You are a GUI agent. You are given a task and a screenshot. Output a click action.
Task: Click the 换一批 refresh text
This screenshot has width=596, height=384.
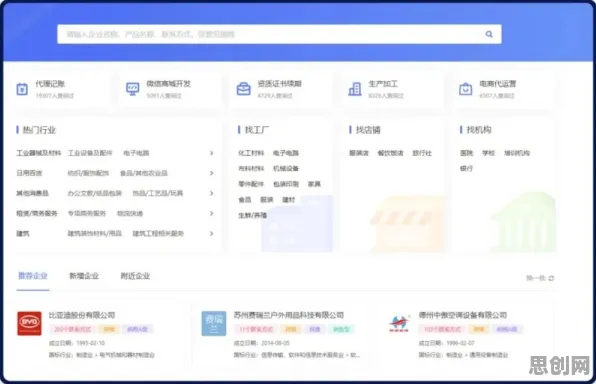(536, 278)
